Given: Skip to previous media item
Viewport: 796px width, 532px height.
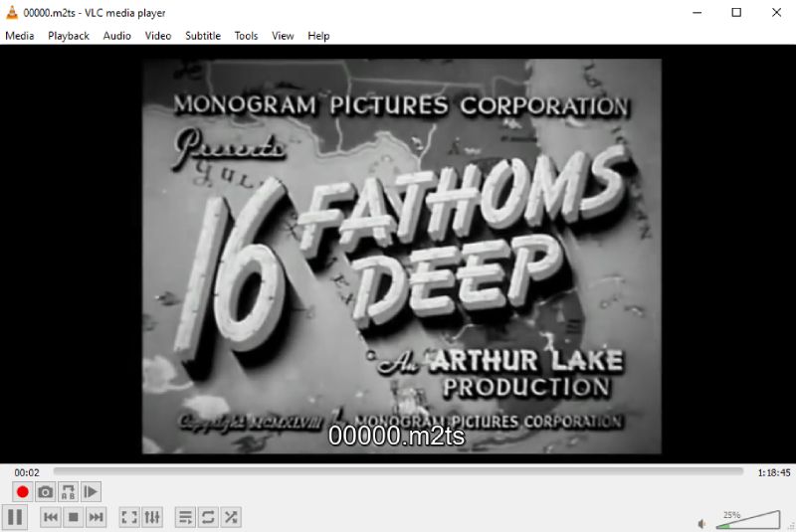Looking at the screenshot, I should coord(51,517).
